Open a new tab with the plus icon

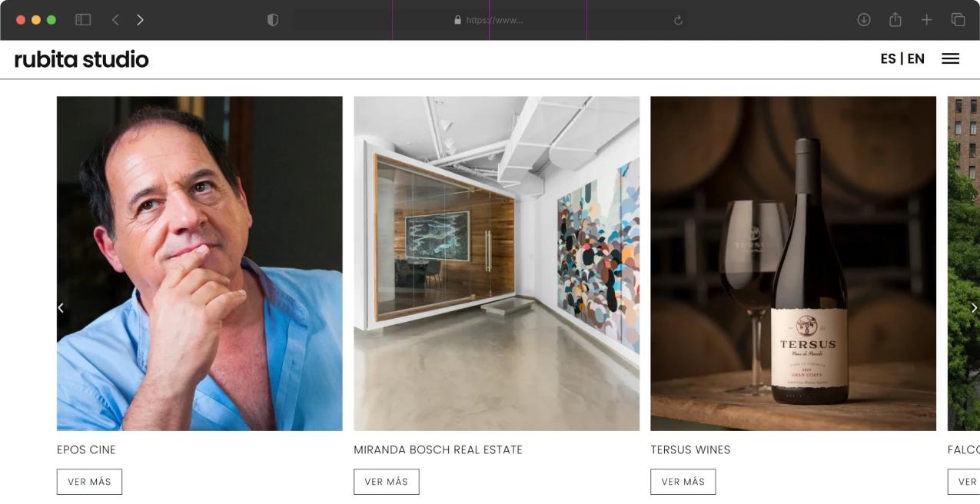(x=927, y=20)
